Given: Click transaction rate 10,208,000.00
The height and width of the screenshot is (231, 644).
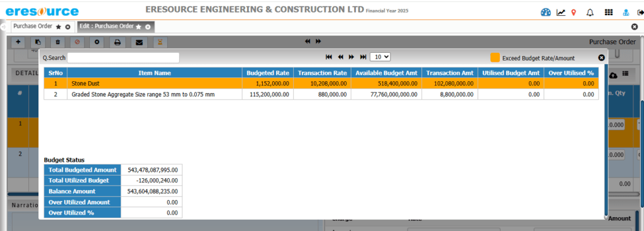Looking at the screenshot, I should click(x=328, y=84).
